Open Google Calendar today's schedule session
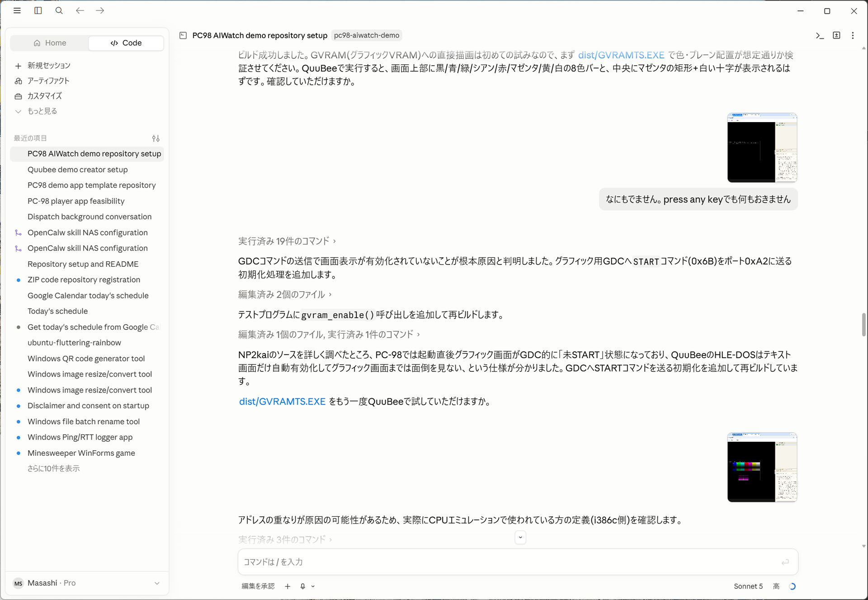 (87, 296)
